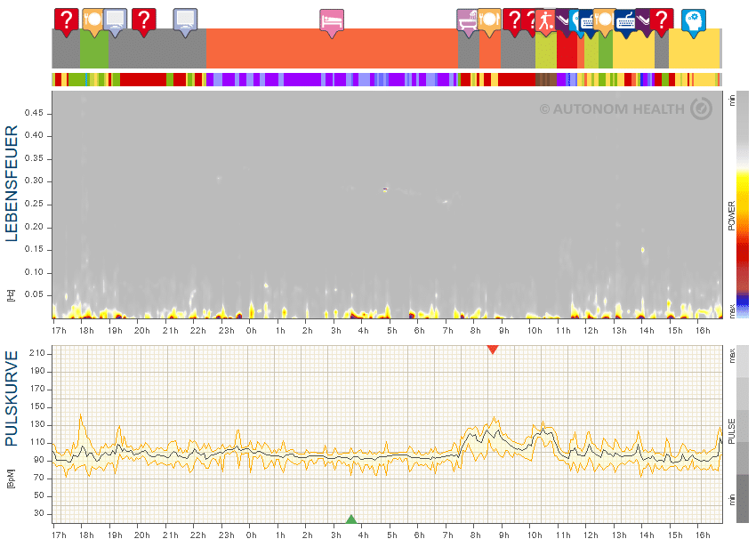The height and width of the screenshot is (539, 756).
Task: Open the soccer player sport marker
Action: (x=545, y=21)
